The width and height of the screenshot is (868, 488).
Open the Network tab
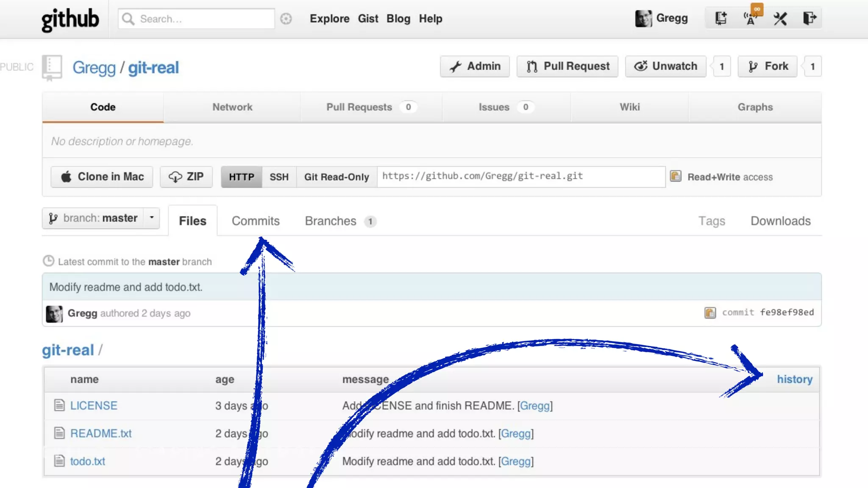(x=232, y=107)
